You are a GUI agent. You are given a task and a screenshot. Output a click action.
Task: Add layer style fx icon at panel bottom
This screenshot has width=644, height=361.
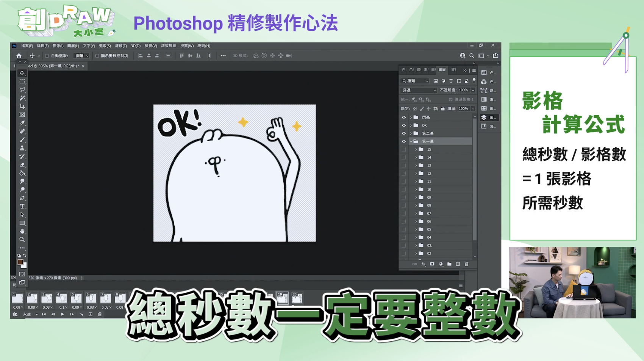(424, 264)
